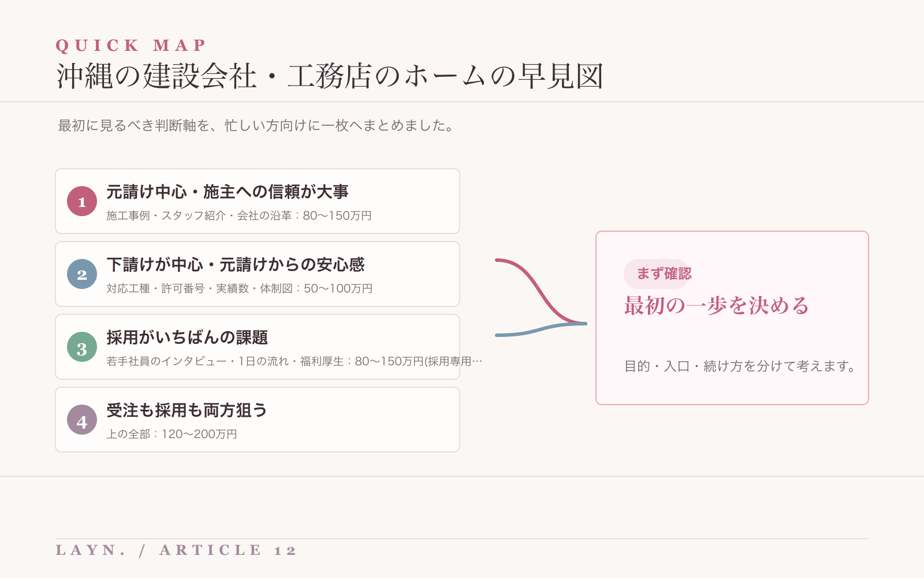
Task: Click the main title 沖縄の建設会社・工務店のホームの早見図
Action: pyautogui.click(x=330, y=76)
